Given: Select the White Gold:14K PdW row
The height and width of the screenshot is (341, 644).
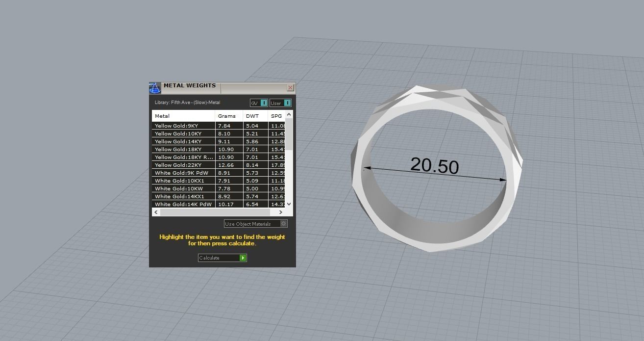Looking at the screenshot, I should 218,204.
